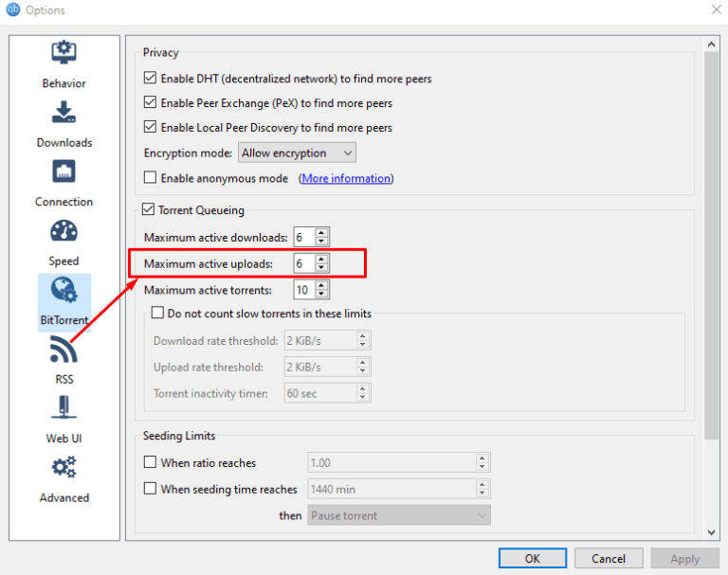Click the Apply button

pyautogui.click(x=684, y=558)
